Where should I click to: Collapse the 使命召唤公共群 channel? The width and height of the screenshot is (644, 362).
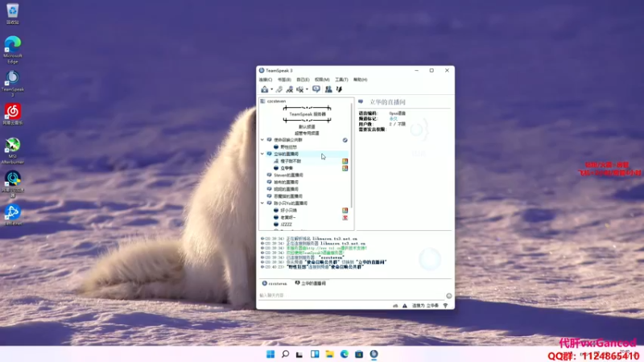pos(262,140)
